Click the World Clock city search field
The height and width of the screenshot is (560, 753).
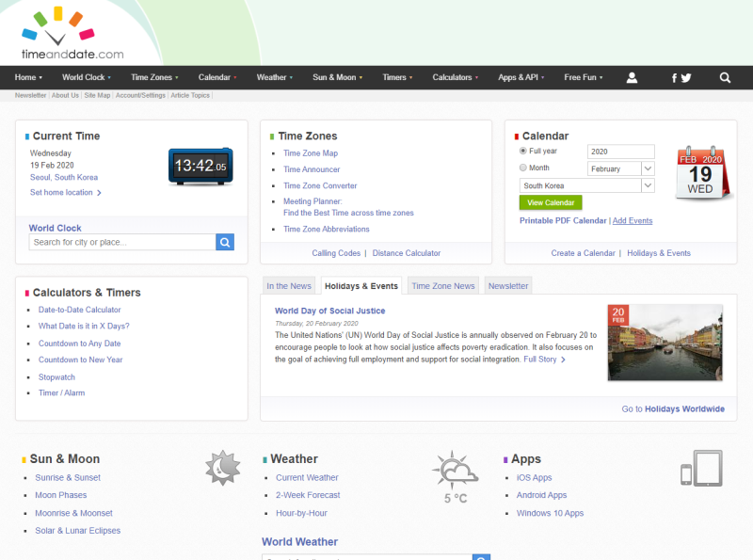tap(122, 242)
